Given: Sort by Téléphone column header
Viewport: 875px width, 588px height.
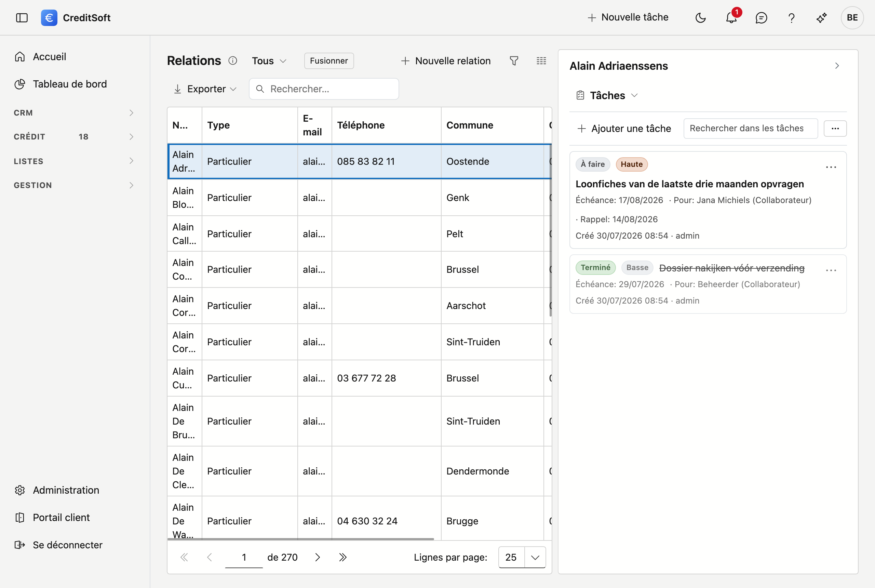Looking at the screenshot, I should coord(386,125).
